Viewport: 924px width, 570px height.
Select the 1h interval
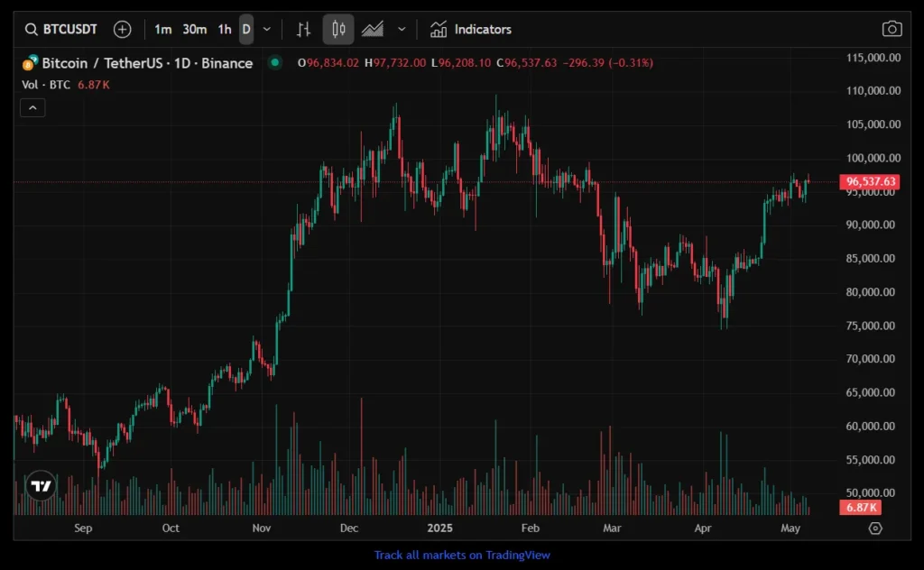[224, 29]
